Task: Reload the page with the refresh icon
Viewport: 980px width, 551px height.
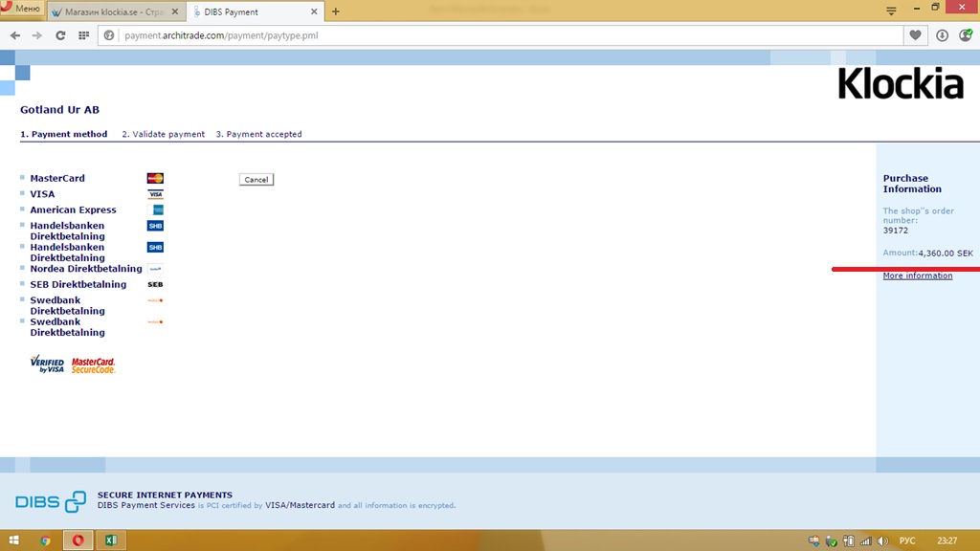Action: click(x=60, y=35)
